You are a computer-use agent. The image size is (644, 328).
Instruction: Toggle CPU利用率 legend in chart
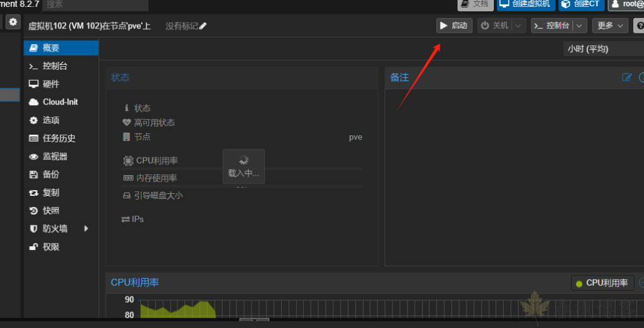point(602,283)
